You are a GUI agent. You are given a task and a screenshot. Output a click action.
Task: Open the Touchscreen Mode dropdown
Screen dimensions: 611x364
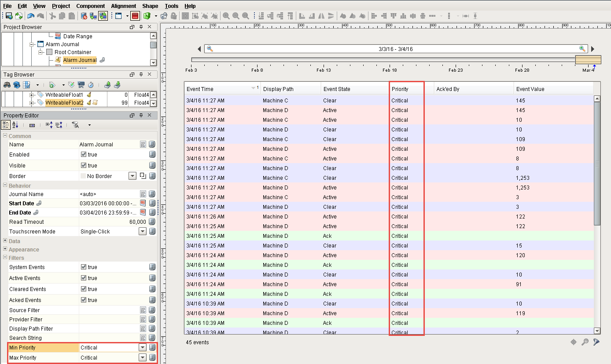[142, 231]
